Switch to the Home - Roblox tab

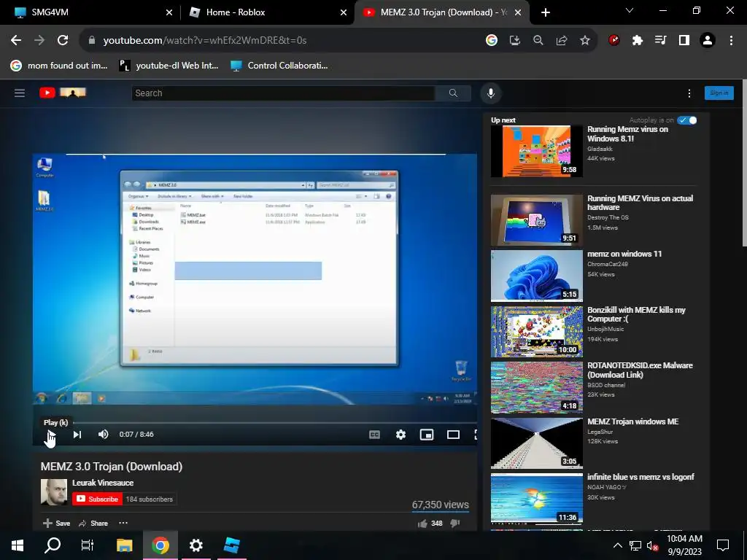268,12
